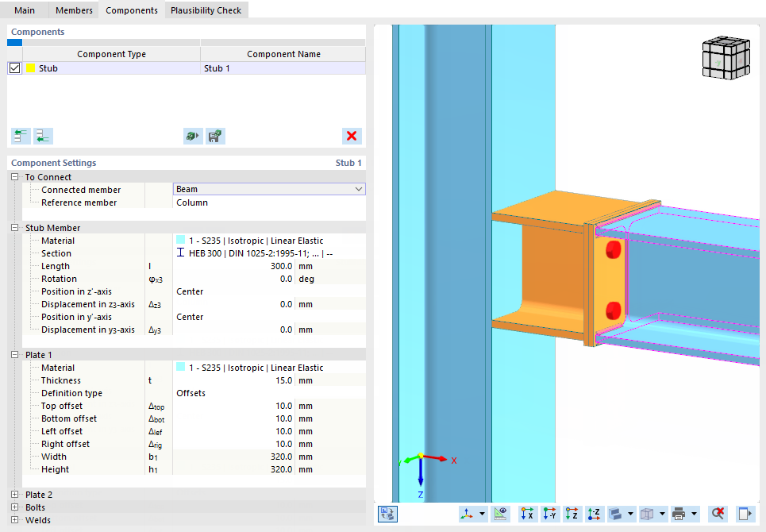Viewport: 766px width, 532px height.
Task: Click the move row down button below the table
Action: click(43, 136)
